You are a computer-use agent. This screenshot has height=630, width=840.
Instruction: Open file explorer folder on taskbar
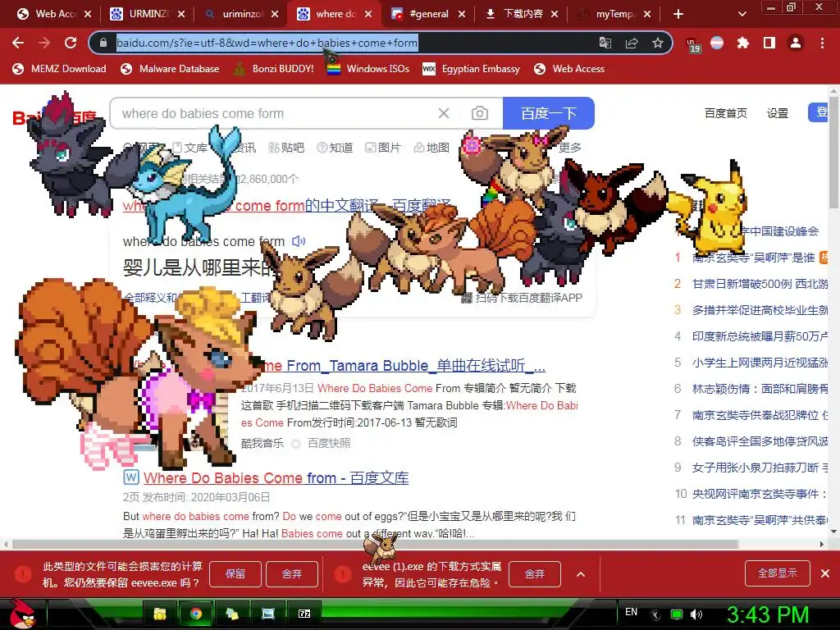coord(160,614)
